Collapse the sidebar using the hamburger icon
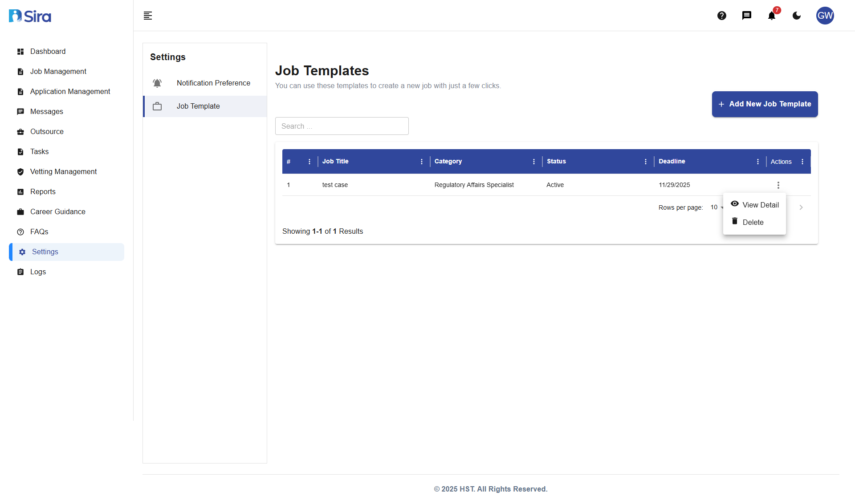This screenshot has height=504, width=855. (147, 16)
